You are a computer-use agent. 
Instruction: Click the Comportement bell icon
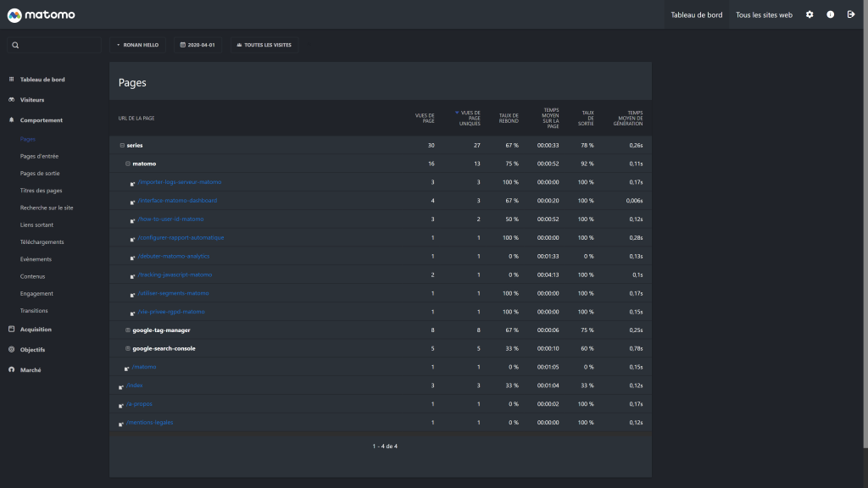pyautogui.click(x=12, y=120)
